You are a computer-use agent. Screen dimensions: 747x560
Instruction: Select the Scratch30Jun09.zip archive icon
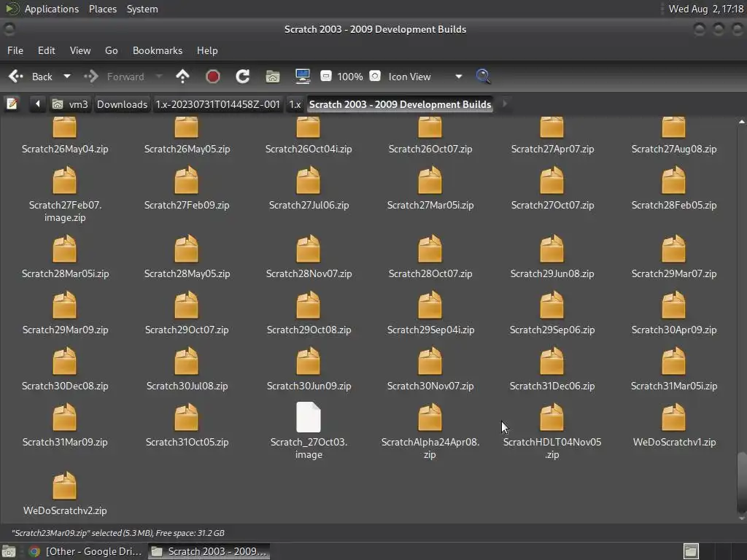pos(309,360)
